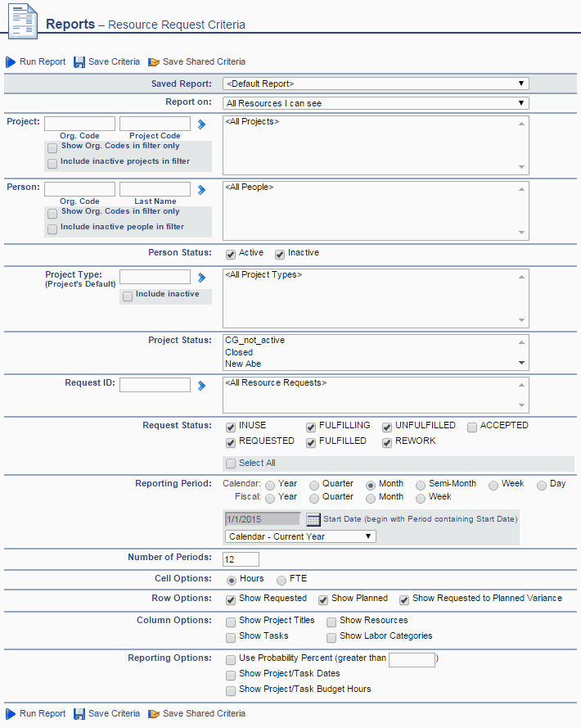Toggle Person's Show Org. Codes in filter only
The height and width of the screenshot is (728, 581).
52,213
